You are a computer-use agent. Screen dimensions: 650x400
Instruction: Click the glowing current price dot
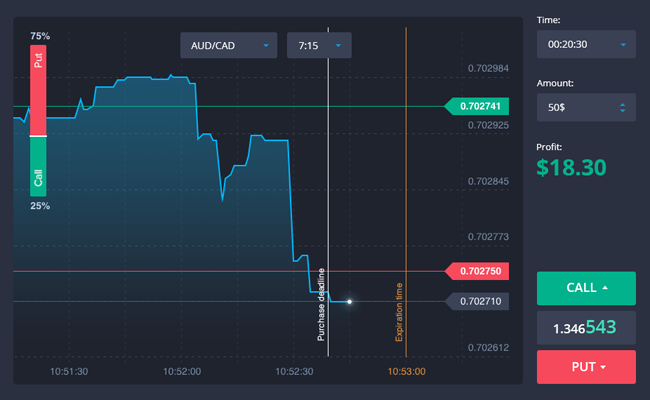tap(349, 302)
